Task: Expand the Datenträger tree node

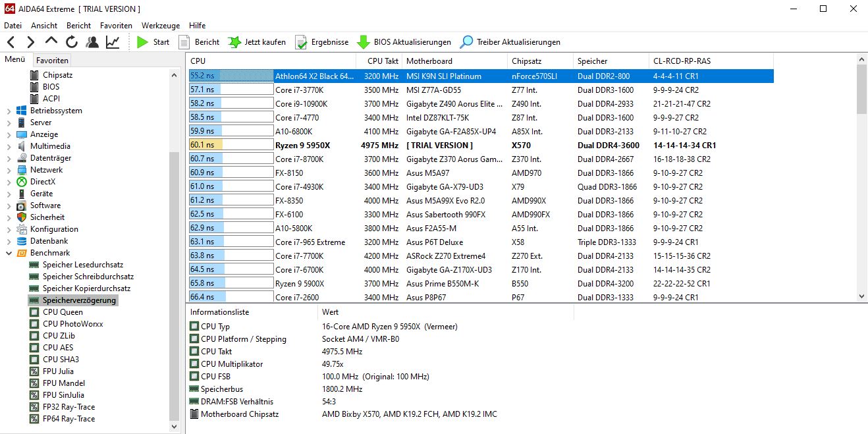Action: (9, 158)
